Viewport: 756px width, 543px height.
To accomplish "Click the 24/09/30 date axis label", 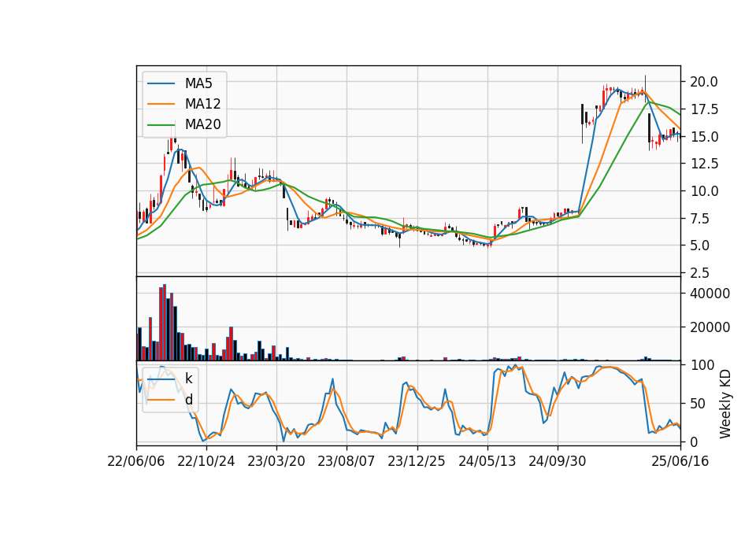I will coord(558,461).
